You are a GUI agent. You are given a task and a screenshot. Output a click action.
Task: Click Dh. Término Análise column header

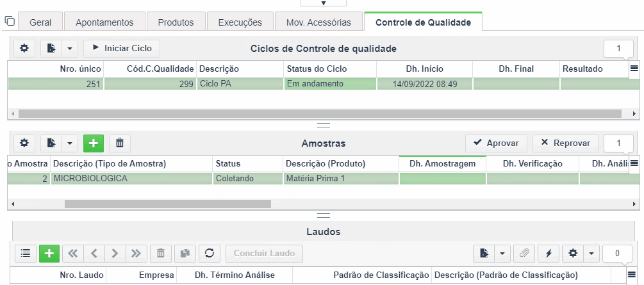pyautogui.click(x=235, y=275)
